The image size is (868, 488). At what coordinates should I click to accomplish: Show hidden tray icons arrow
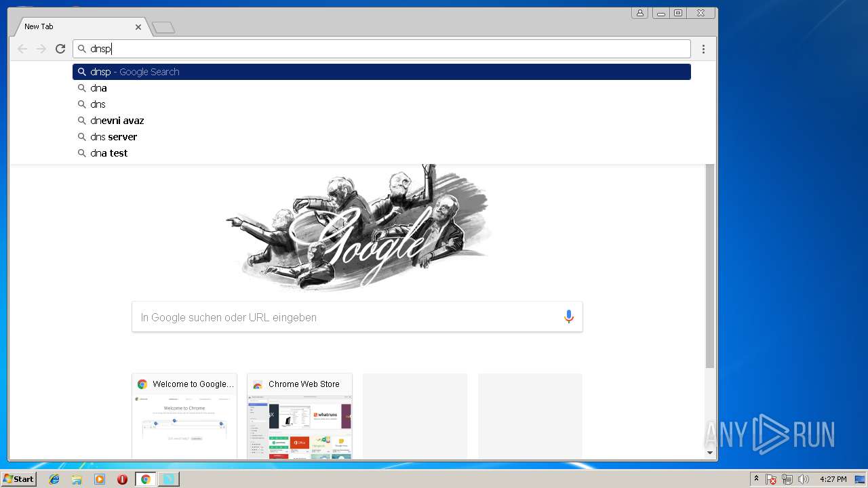(757, 479)
